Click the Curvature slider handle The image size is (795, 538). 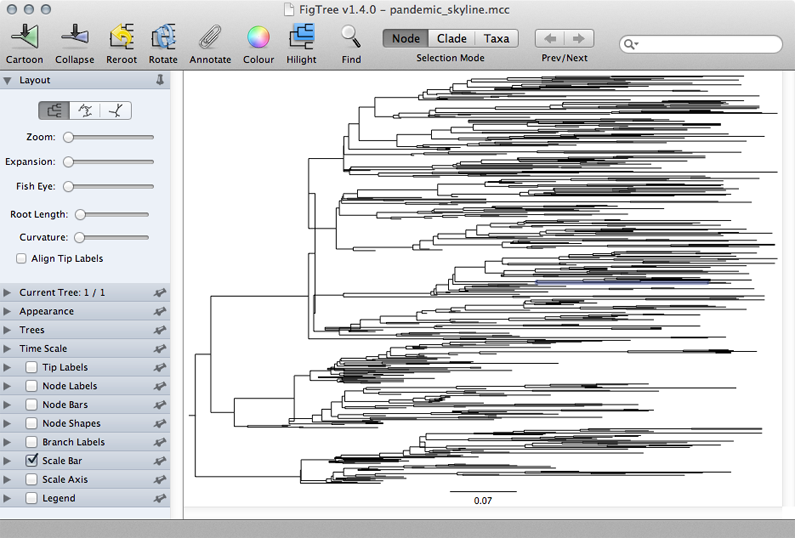(80, 237)
